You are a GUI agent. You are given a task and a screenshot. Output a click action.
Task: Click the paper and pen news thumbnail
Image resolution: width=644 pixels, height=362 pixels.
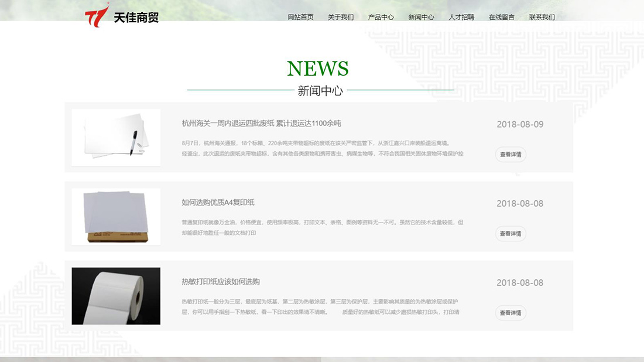coord(115,137)
